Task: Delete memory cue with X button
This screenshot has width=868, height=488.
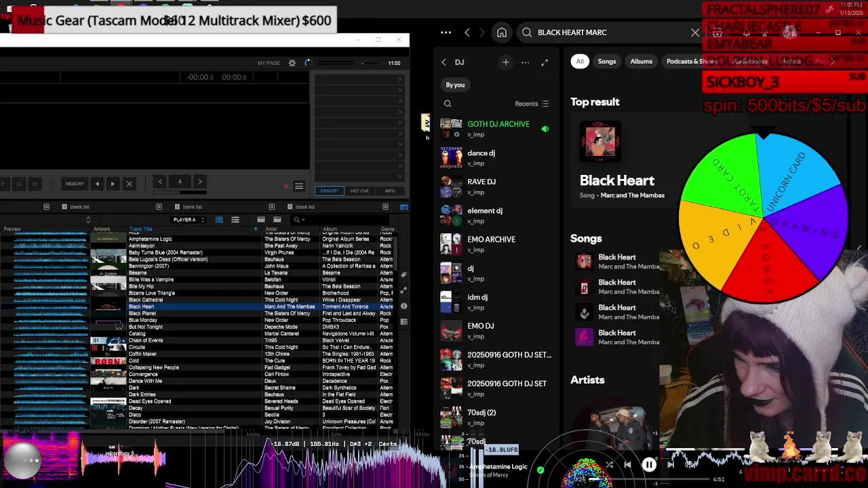Action: click(129, 184)
